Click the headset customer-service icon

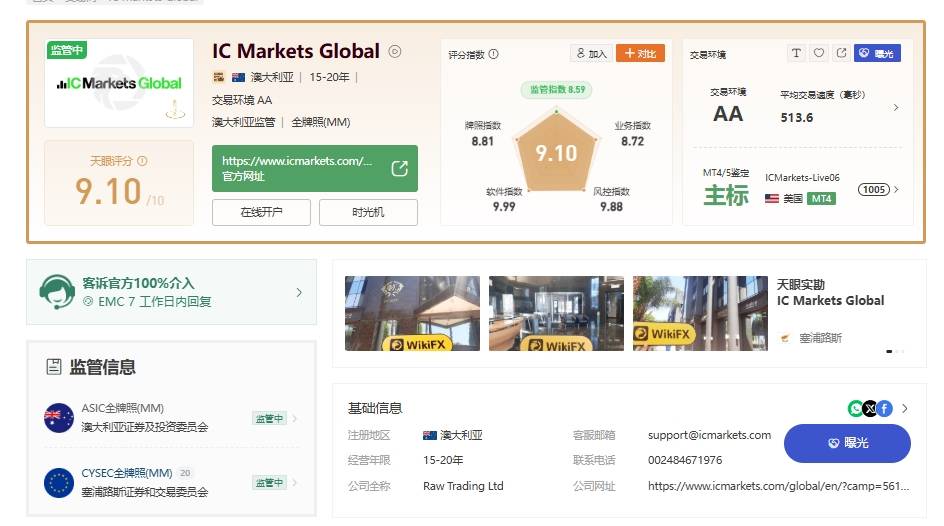[56, 291]
